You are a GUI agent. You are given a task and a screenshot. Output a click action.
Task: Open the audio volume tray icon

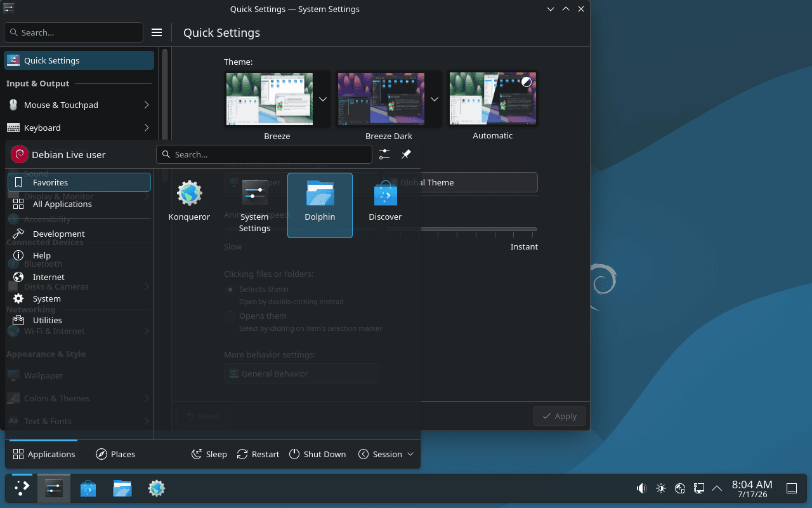click(641, 488)
